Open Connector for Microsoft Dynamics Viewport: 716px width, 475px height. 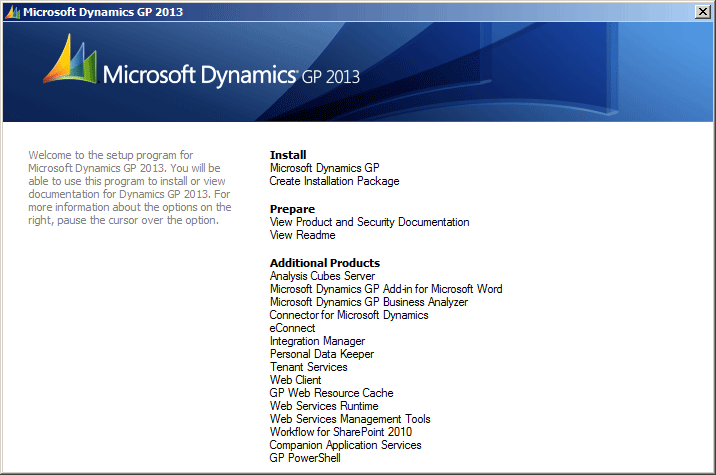point(349,315)
